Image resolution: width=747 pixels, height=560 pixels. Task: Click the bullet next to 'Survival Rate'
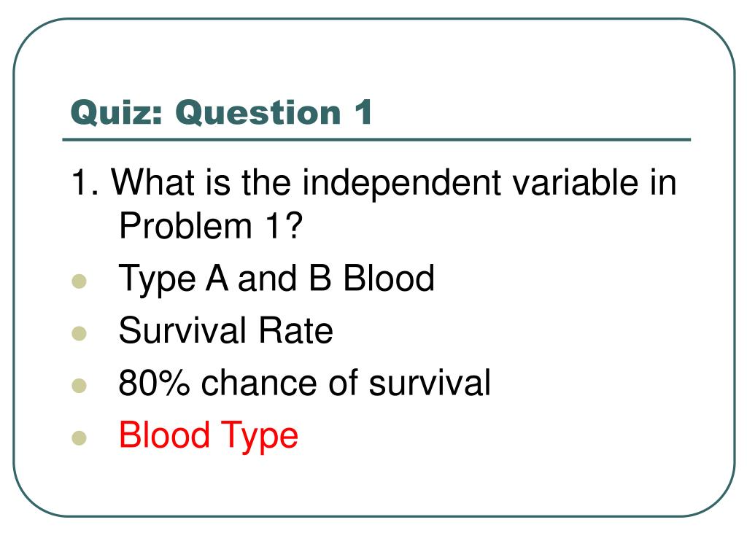(79, 332)
